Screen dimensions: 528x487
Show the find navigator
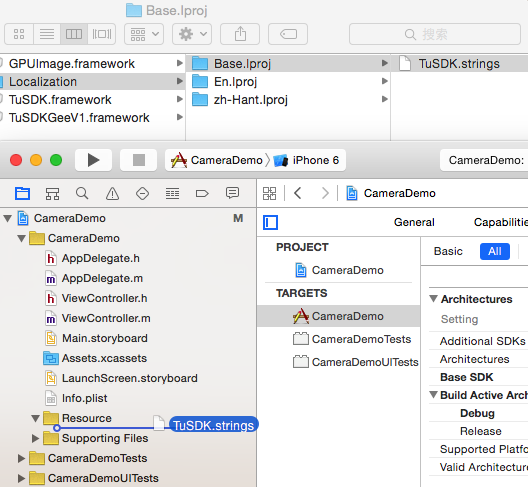pos(82,193)
